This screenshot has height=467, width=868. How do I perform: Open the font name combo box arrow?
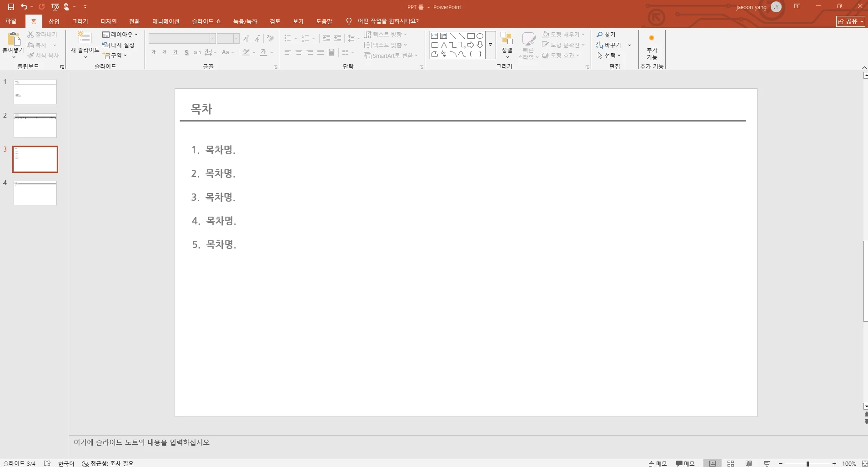click(212, 38)
